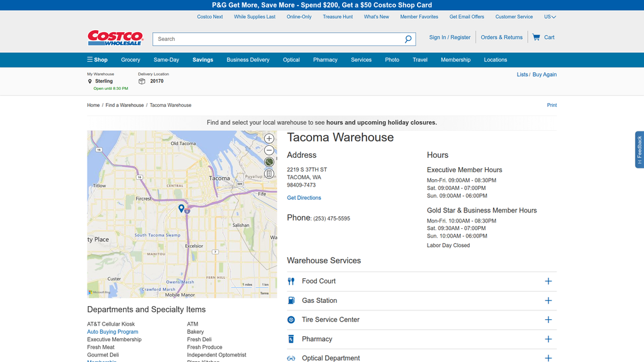Click Get Email Offers link
This screenshot has width=644, height=362.
[x=467, y=17]
